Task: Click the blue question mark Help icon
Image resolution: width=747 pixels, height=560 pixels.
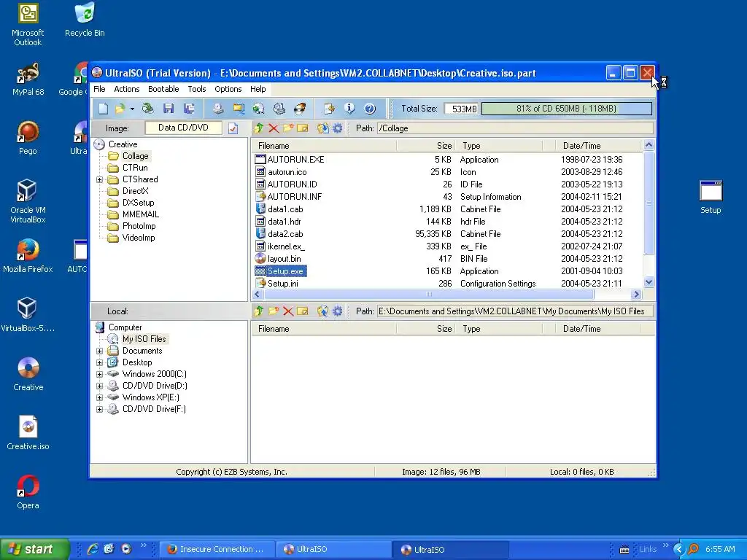Action: (370, 109)
